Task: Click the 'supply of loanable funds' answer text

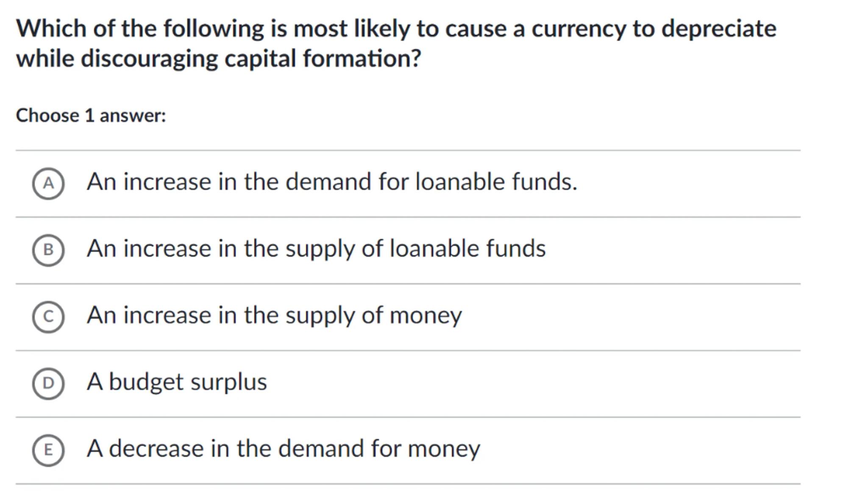Action: tap(316, 249)
